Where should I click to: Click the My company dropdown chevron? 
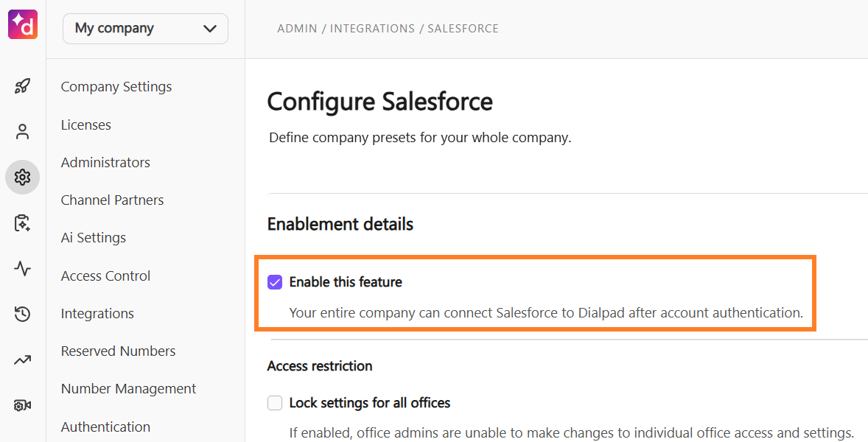click(210, 29)
